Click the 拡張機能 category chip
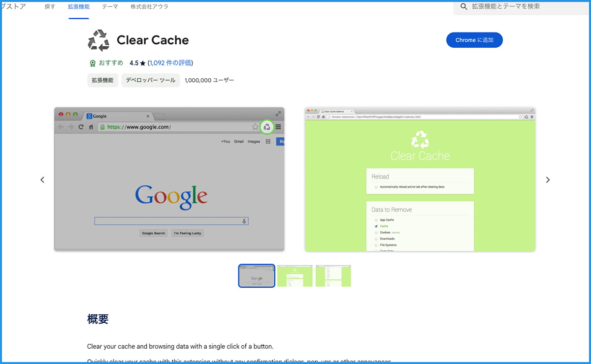The width and height of the screenshot is (591, 364). 102,80
